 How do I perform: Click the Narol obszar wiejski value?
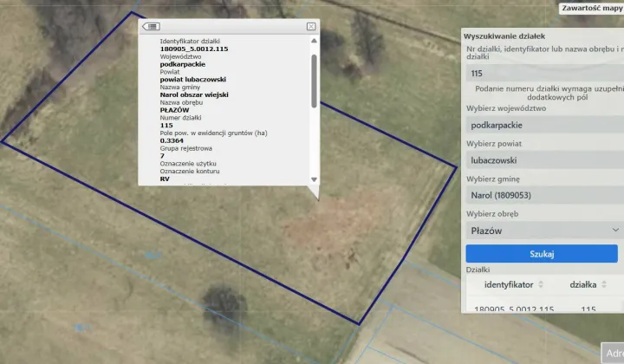194,94
